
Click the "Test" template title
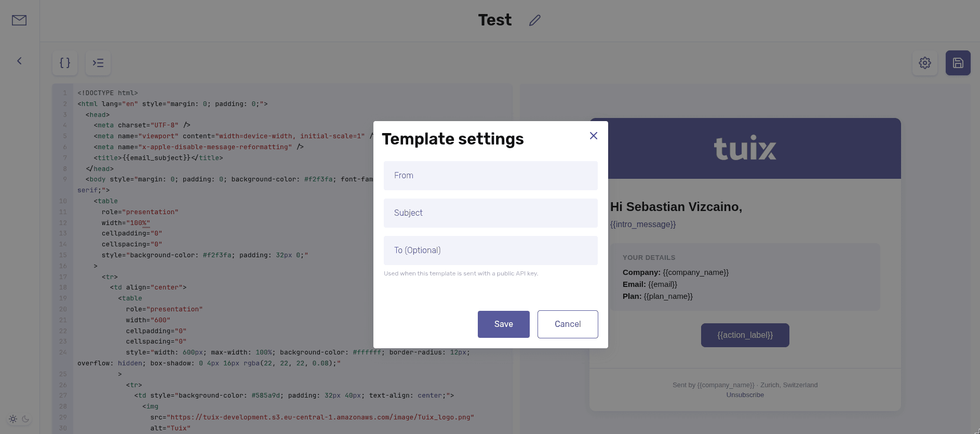pos(495,20)
